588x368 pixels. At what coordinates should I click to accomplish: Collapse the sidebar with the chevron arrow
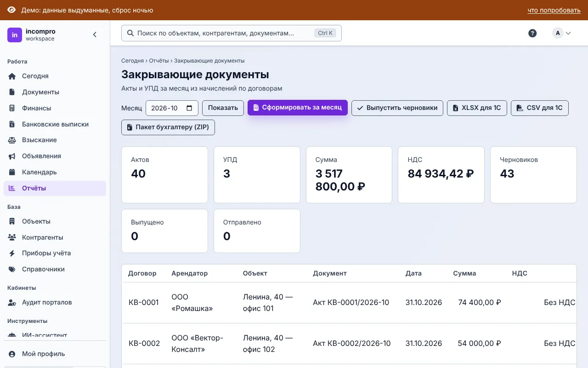click(95, 34)
